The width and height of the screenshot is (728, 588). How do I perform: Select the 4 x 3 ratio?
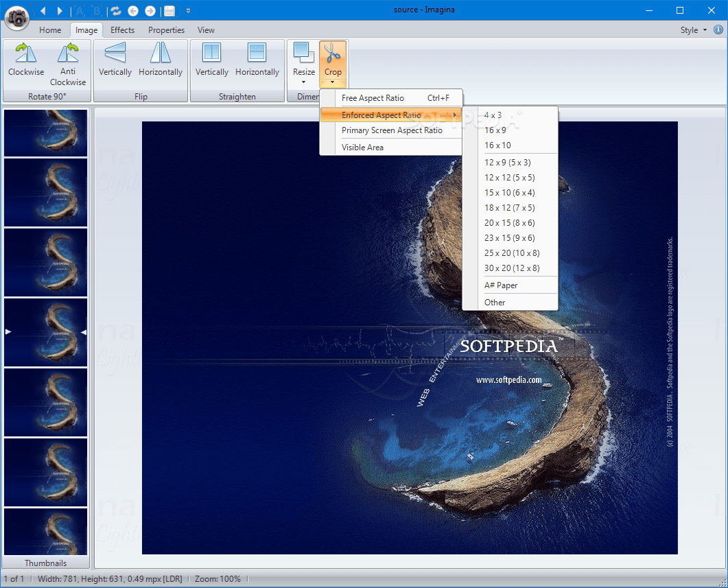coord(510,115)
